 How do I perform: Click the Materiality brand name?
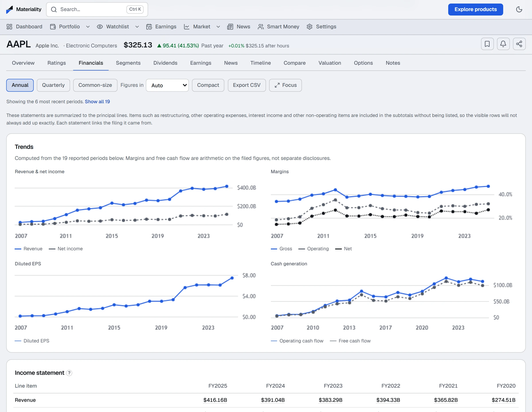29,10
